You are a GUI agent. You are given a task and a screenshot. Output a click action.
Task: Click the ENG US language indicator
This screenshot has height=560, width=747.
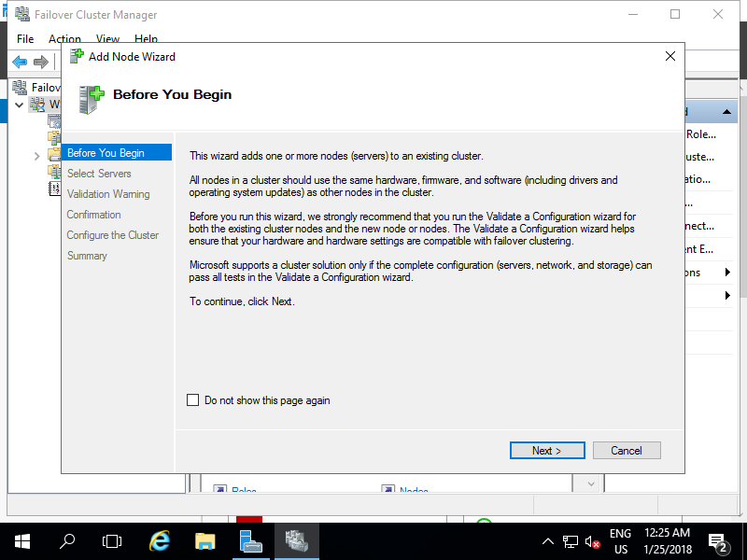pyautogui.click(x=620, y=541)
